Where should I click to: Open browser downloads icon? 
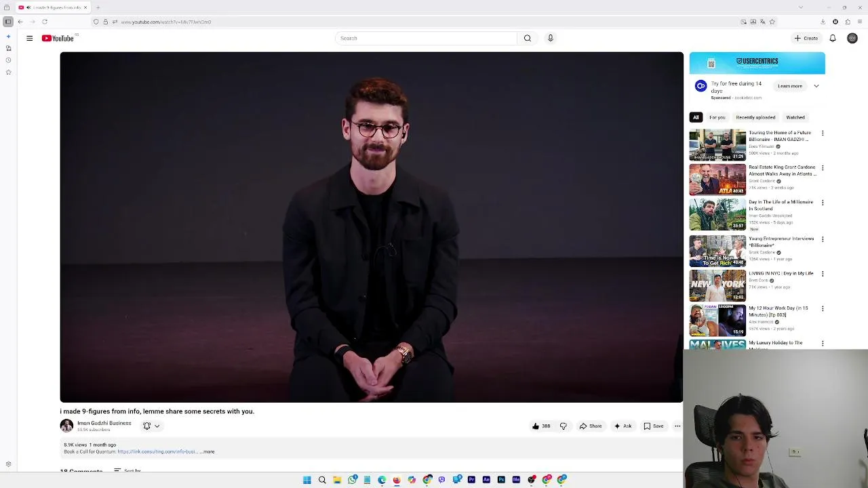(x=823, y=22)
